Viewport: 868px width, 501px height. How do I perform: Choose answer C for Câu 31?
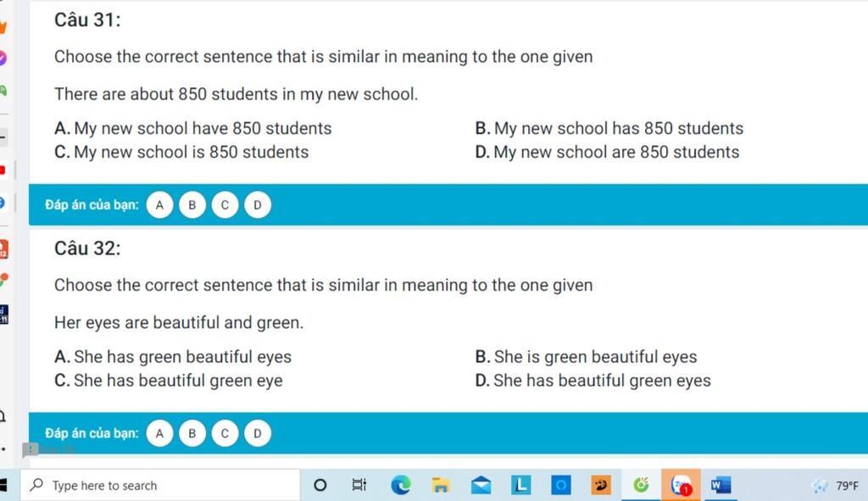225,205
